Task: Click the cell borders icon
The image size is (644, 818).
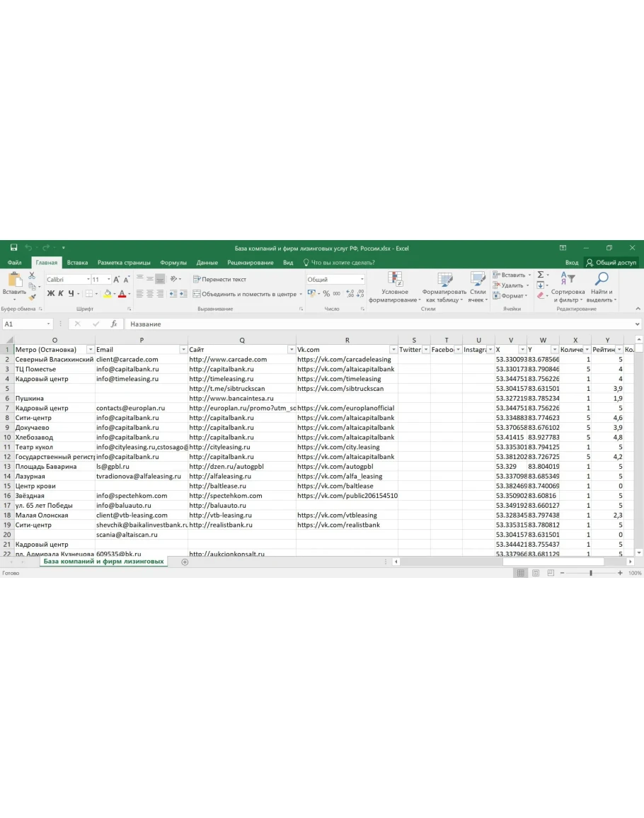Action: [x=89, y=294]
